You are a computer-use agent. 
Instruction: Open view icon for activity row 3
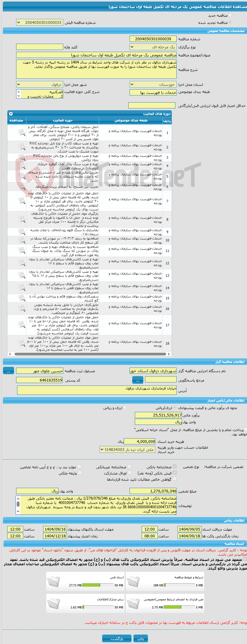pos(21,157)
